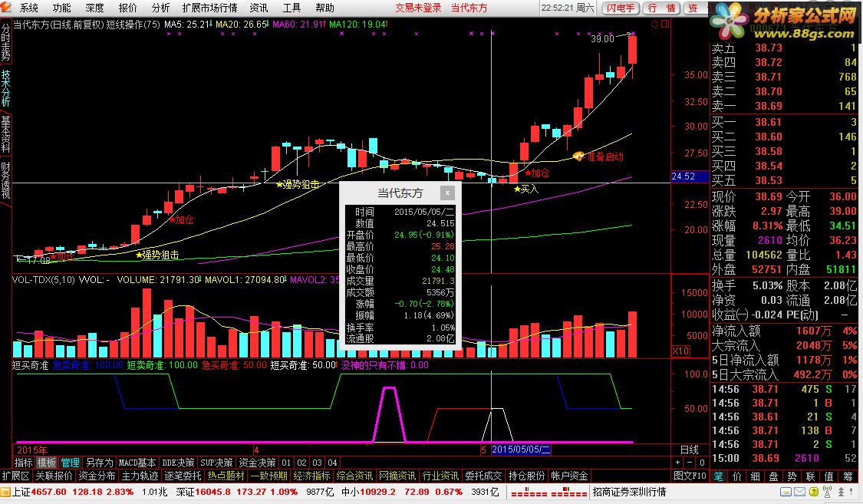Click the plus zoom button near 日线
The image size is (863, 504).
[x=677, y=463]
